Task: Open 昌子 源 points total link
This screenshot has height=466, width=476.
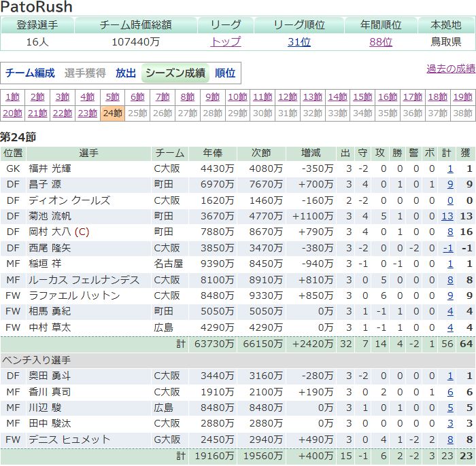Action: [450, 184]
